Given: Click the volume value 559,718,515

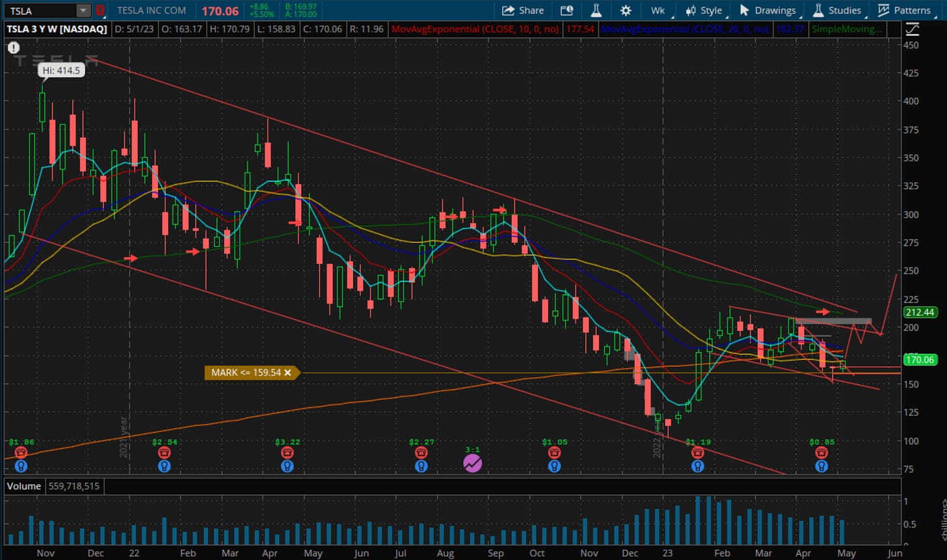Looking at the screenshot, I should pos(73,486).
